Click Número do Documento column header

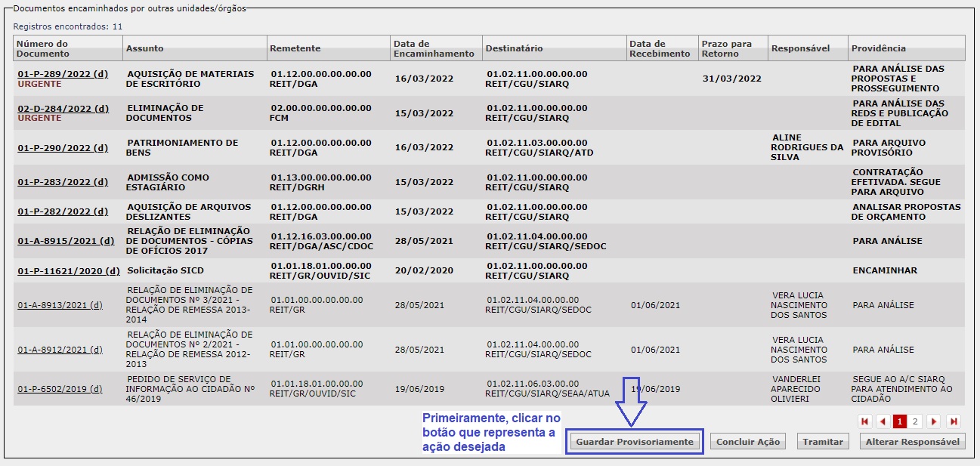[x=68, y=48]
